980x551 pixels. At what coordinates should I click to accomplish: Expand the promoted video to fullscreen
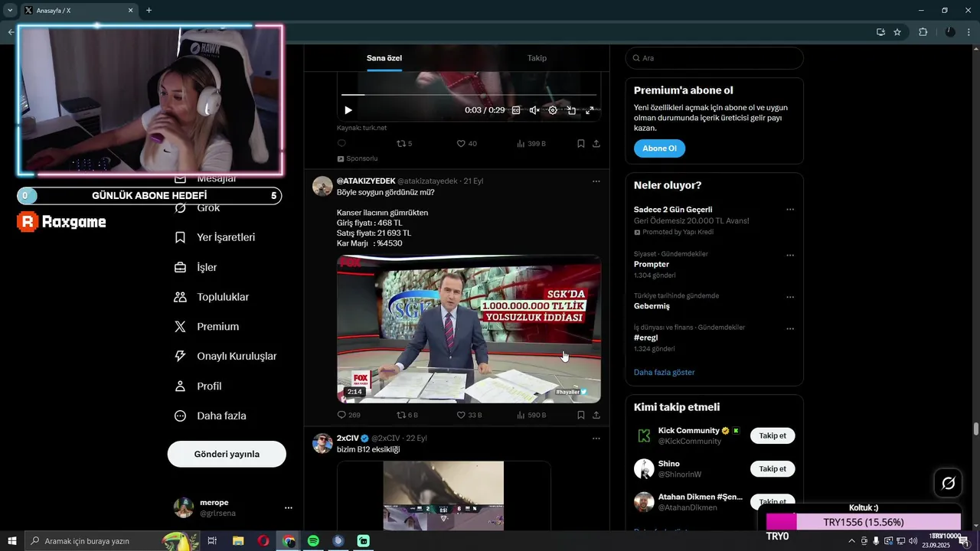(590, 110)
